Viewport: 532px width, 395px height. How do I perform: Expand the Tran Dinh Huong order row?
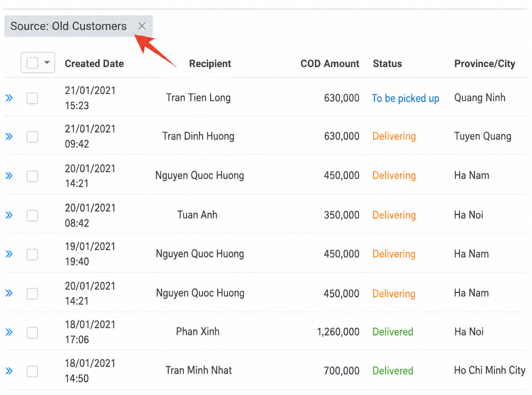(x=9, y=137)
